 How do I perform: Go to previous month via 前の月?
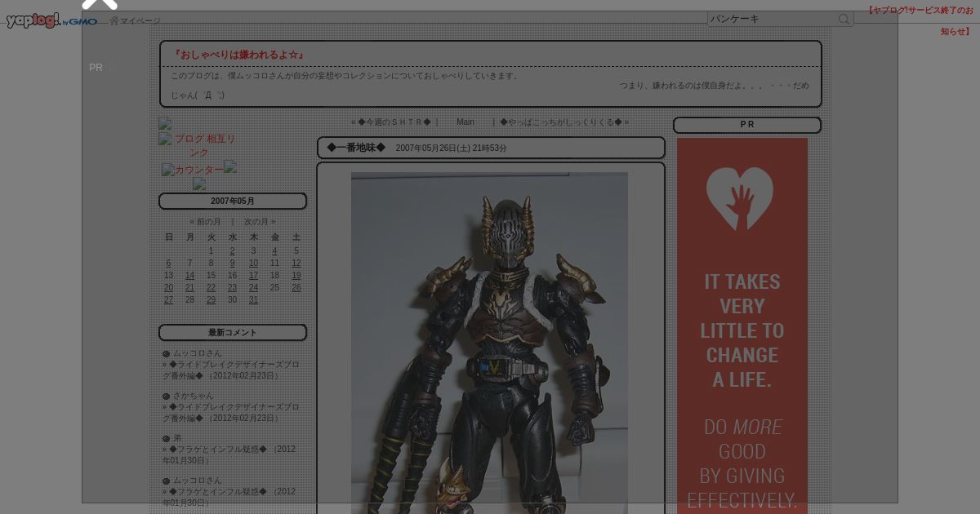[x=206, y=222]
